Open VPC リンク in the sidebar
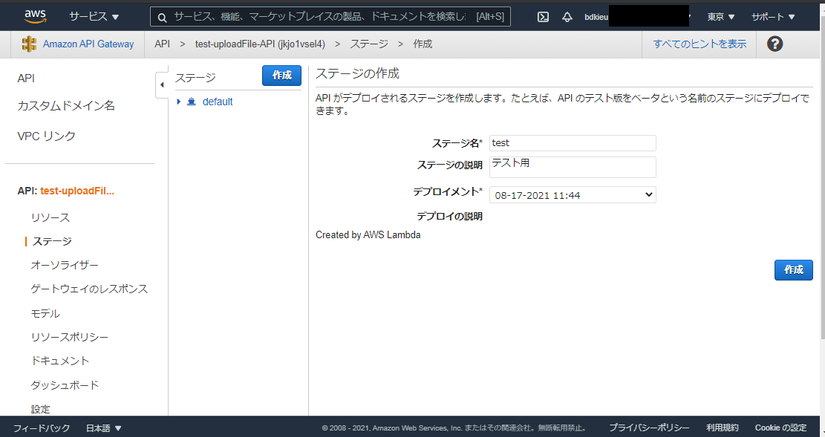Screen dimensions: 825x437 (46, 136)
